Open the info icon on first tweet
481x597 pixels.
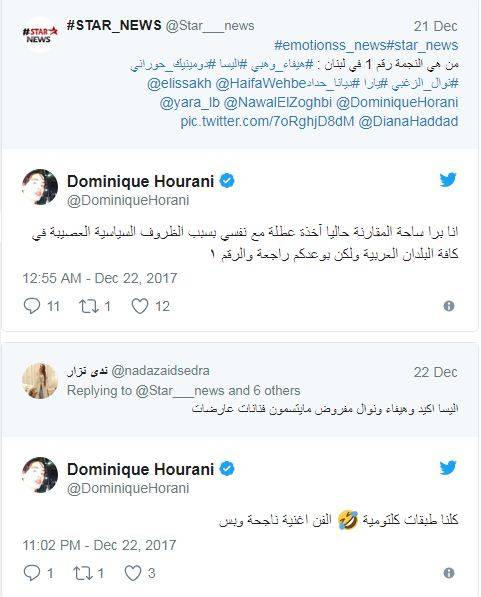click(x=449, y=306)
